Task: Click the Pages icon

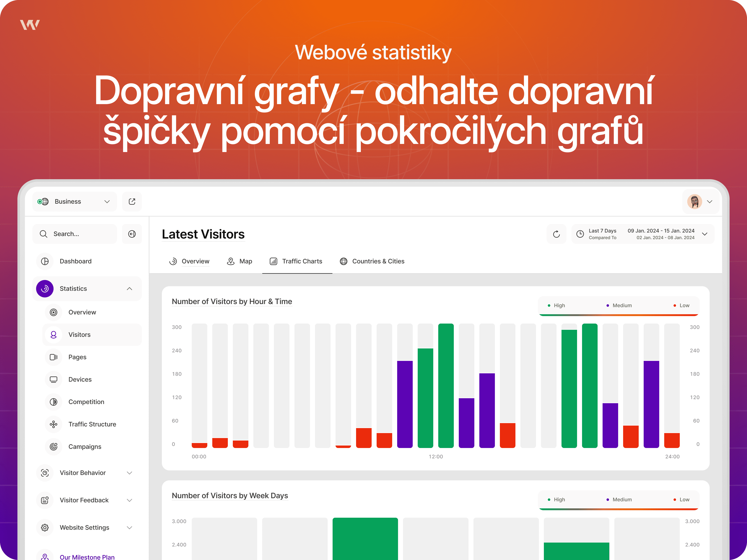Action: click(53, 357)
